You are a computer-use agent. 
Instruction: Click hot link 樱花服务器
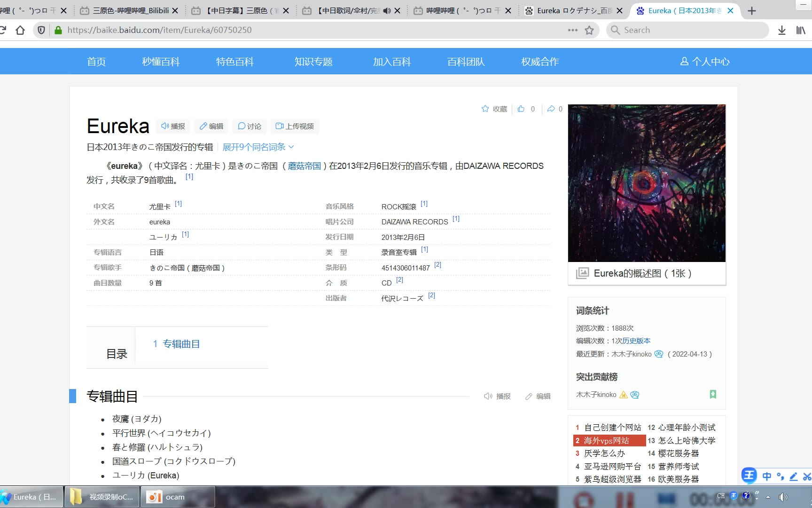(x=679, y=453)
